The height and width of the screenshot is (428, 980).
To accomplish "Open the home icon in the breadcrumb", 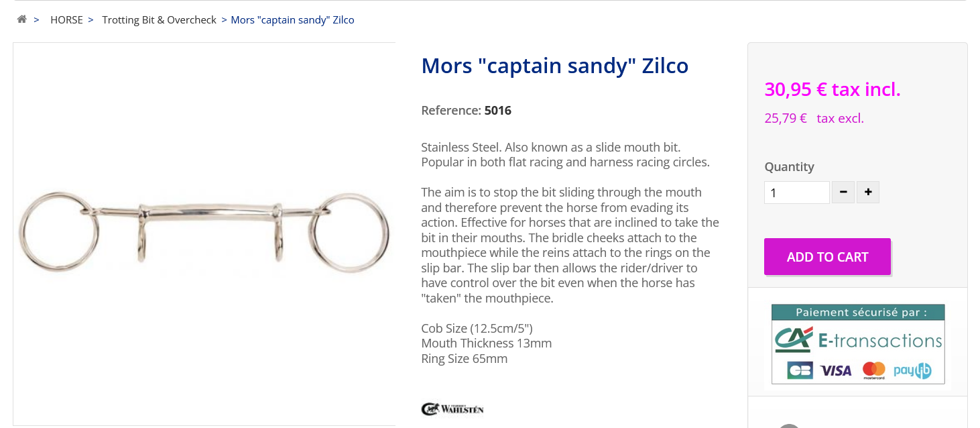I will 21,19.
